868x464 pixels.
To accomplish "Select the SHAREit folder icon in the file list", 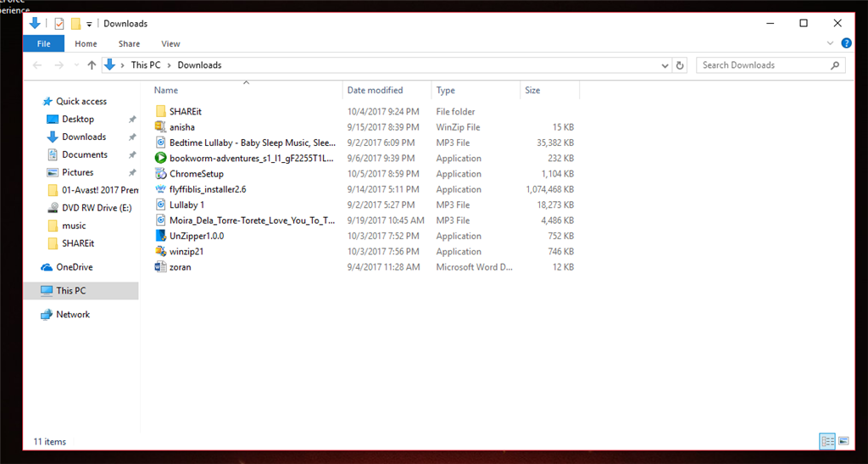I will [x=160, y=111].
